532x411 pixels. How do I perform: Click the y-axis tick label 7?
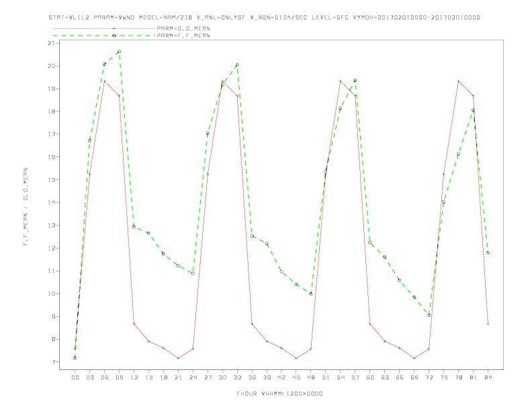53,362
